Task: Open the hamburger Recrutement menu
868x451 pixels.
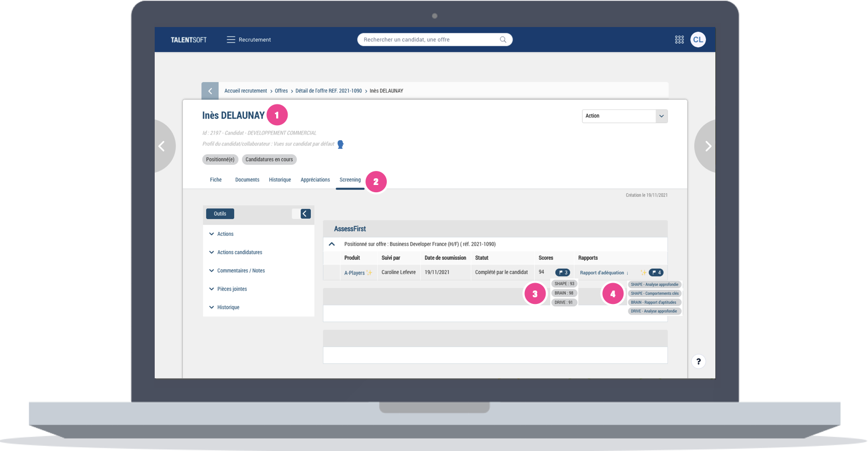Action: click(231, 39)
